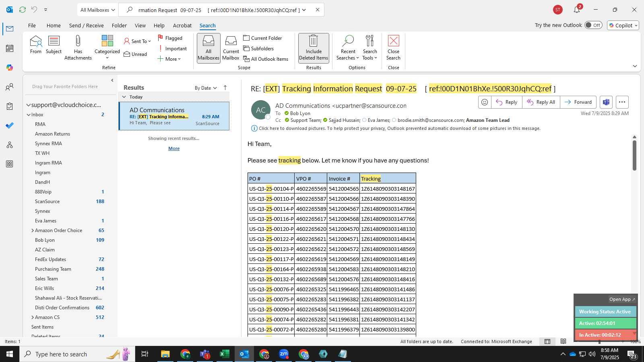Include Subfolders in search scope

point(258,48)
